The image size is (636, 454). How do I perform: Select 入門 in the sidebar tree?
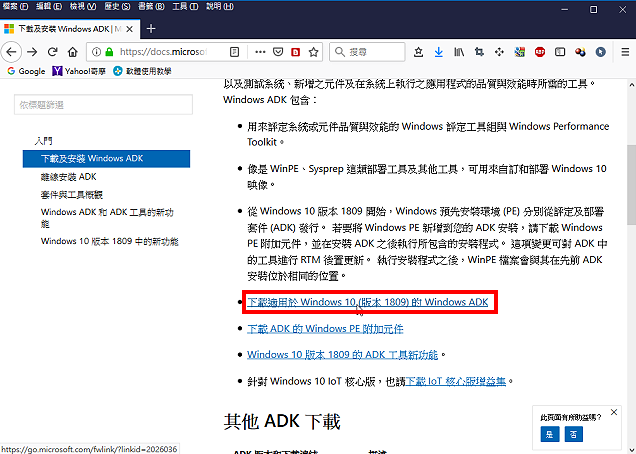click(x=43, y=141)
